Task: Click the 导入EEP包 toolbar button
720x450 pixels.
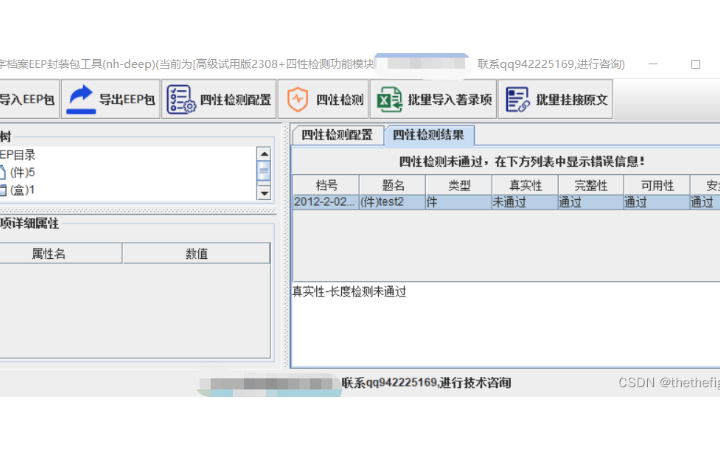Action: [29, 99]
